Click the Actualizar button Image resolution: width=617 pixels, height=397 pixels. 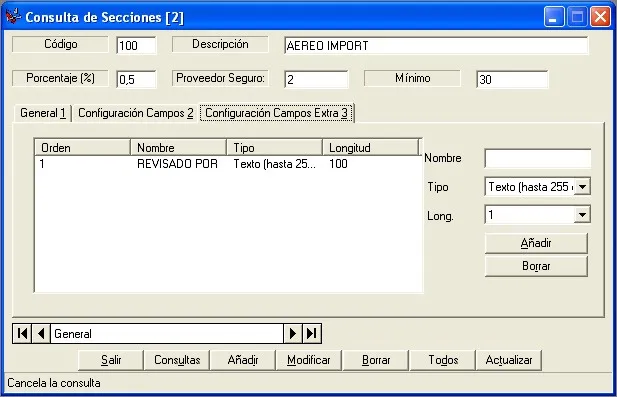point(509,360)
